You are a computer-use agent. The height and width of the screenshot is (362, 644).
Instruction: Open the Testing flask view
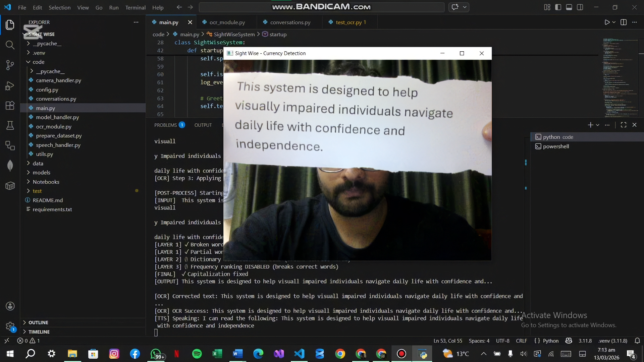tap(10, 125)
